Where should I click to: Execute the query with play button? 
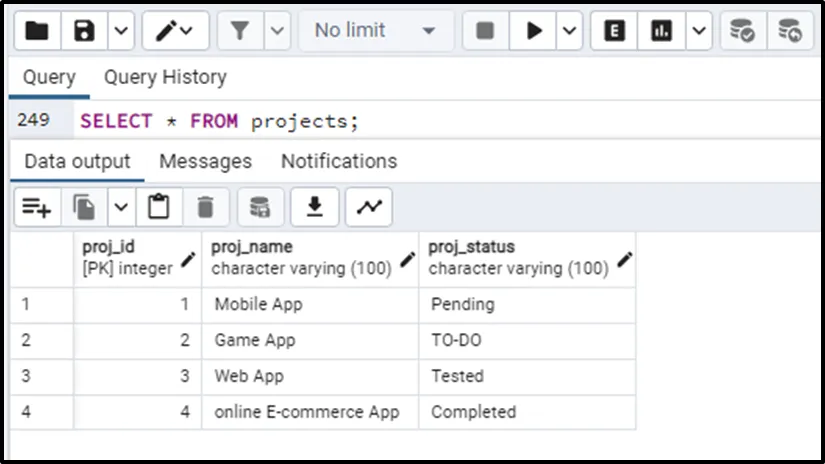coord(534,31)
